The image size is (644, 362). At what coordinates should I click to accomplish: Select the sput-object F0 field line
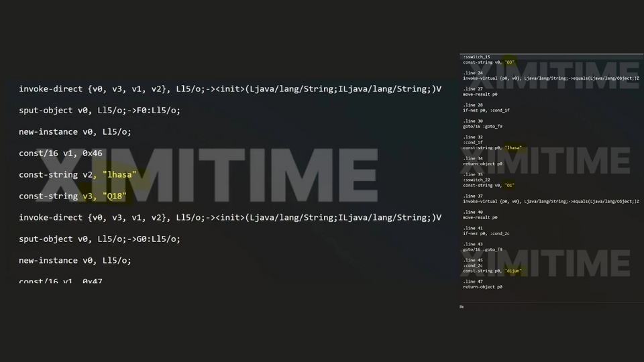(99, 111)
